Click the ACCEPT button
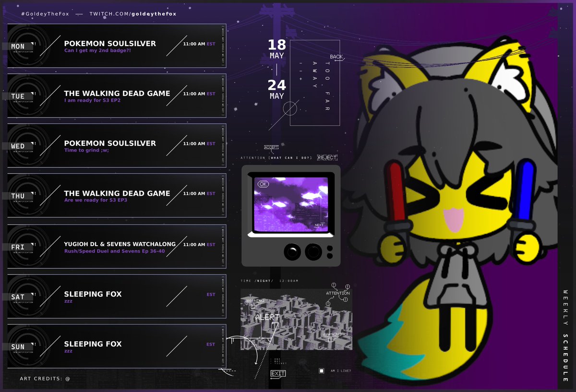Viewport: 576px width, 392px height. point(271,147)
